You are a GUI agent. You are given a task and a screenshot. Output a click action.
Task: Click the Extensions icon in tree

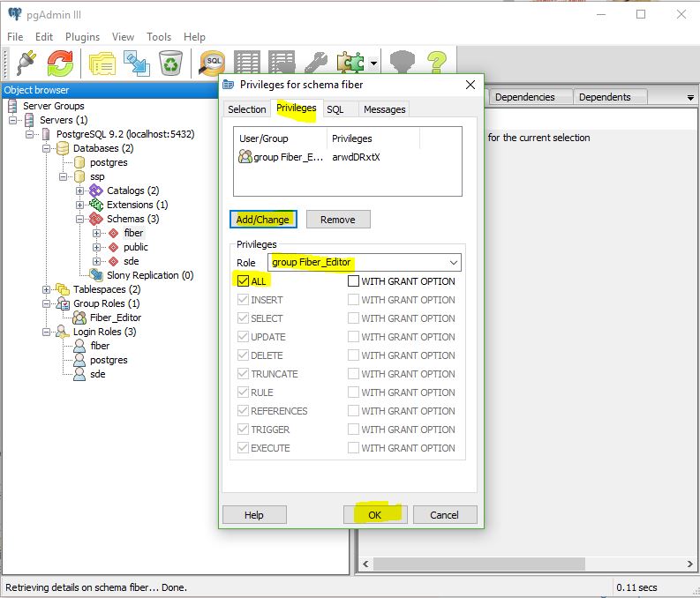click(96, 205)
